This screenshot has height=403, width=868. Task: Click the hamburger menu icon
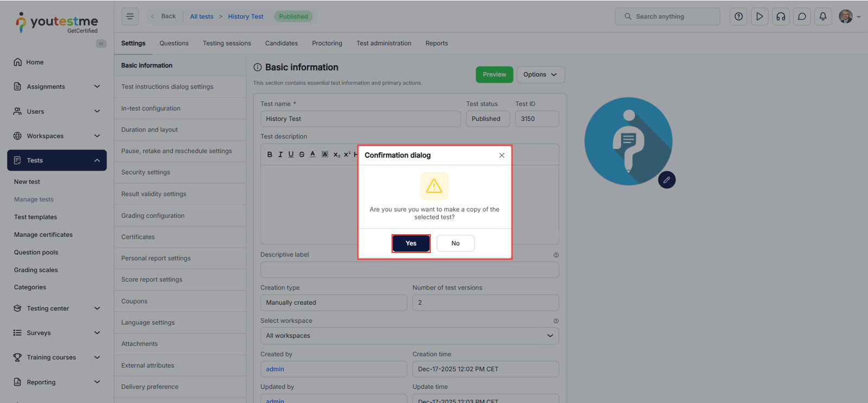[130, 16]
